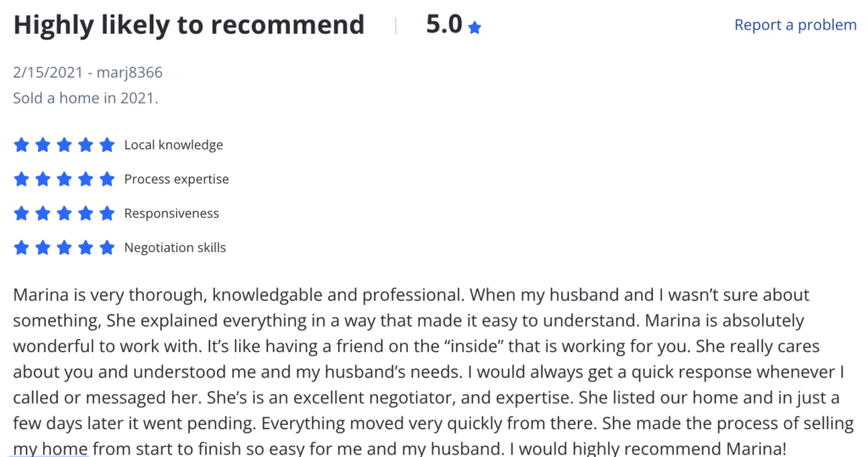Click the star next to 5.0 rating
Screen dimensions: 868x457
point(475,28)
